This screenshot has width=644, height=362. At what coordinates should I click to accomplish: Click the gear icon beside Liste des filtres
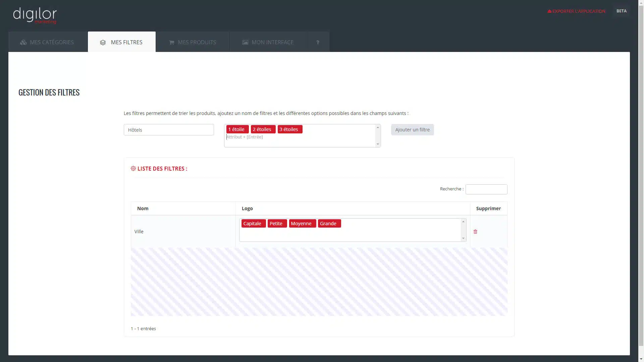133,168
